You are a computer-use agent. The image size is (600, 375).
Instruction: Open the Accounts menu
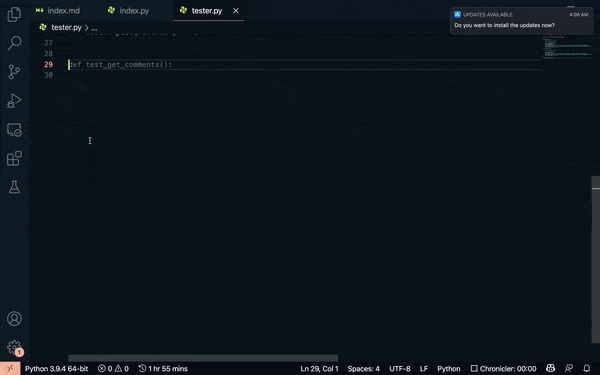14,318
